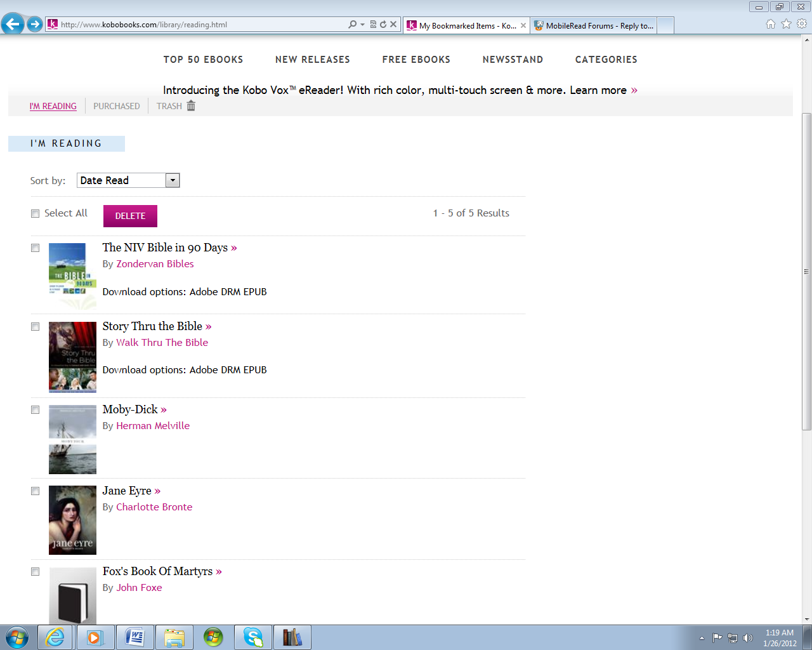The image size is (812, 650).
Task: Open browser Tools gear icon
Action: pos(802,24)
